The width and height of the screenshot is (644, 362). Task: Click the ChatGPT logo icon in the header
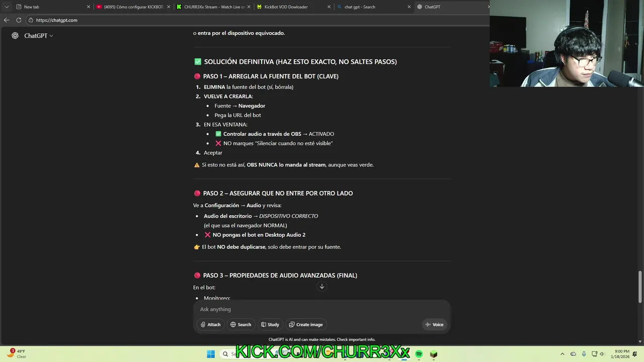15,36
